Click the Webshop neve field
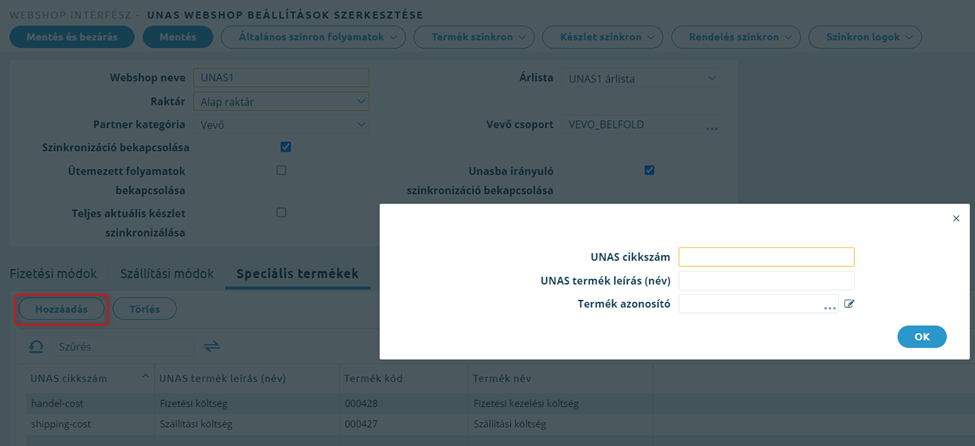The image size is (975, 446). pyautogui.click(x=281, y=78)
